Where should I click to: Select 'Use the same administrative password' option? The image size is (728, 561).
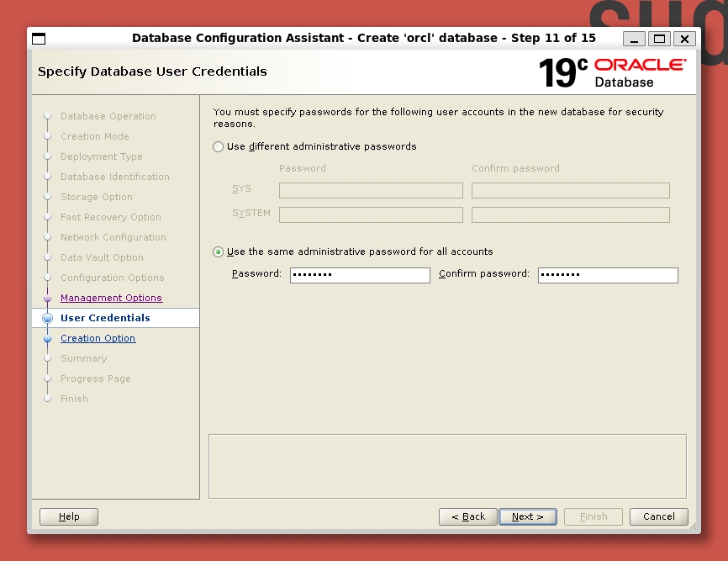click(219, 251)
